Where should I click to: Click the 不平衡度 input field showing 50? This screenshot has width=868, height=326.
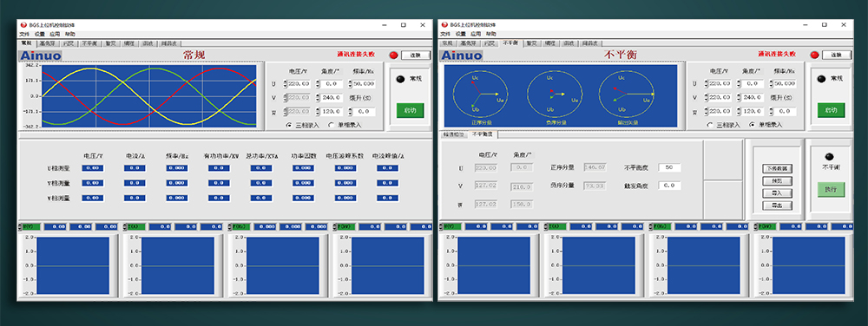tap(669, 167)
